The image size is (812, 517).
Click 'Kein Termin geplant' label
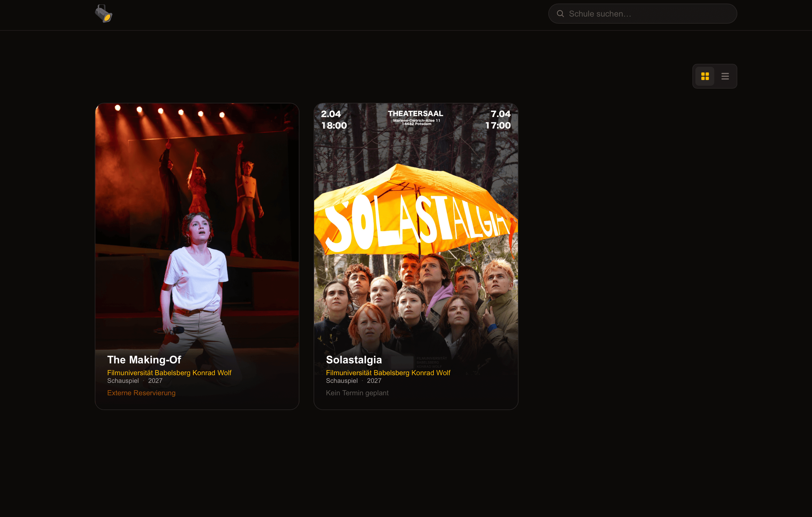click(357, 393)
